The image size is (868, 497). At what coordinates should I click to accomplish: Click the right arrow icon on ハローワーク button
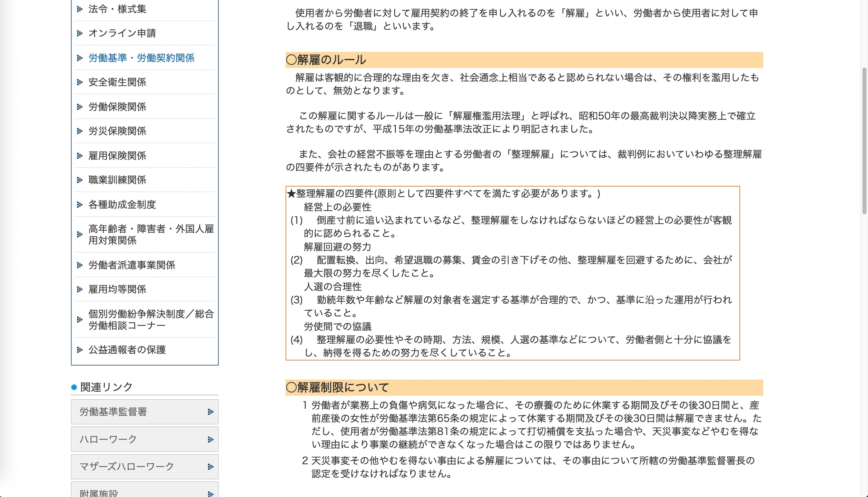point(210,439)
